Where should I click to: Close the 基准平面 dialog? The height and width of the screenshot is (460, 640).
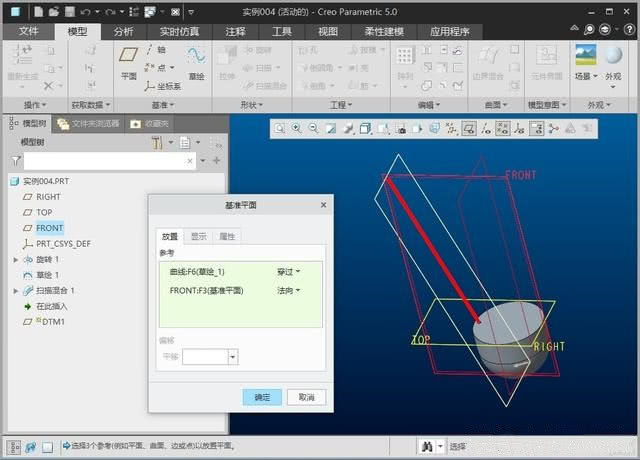pos(324,204)
